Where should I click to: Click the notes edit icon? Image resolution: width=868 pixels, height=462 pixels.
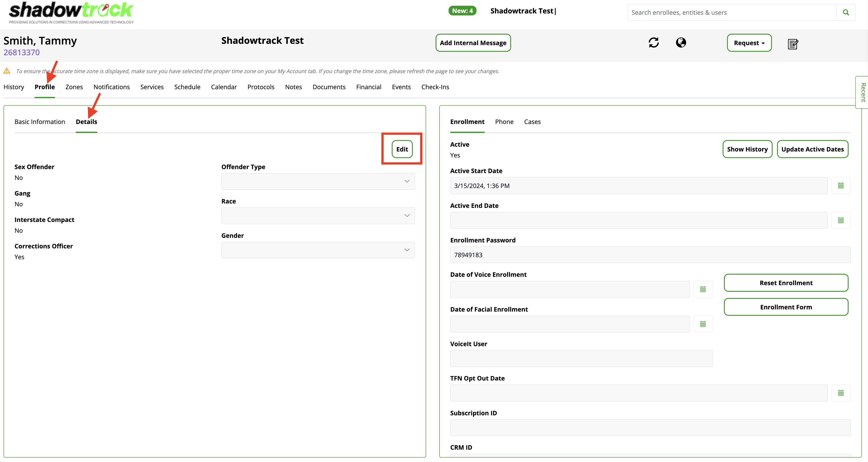coord(792,44)
